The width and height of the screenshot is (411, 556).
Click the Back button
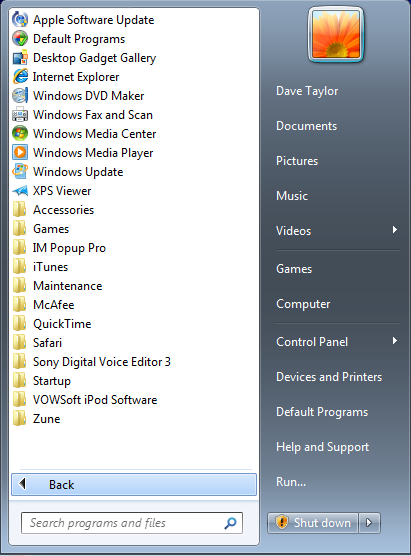point(134,484)
